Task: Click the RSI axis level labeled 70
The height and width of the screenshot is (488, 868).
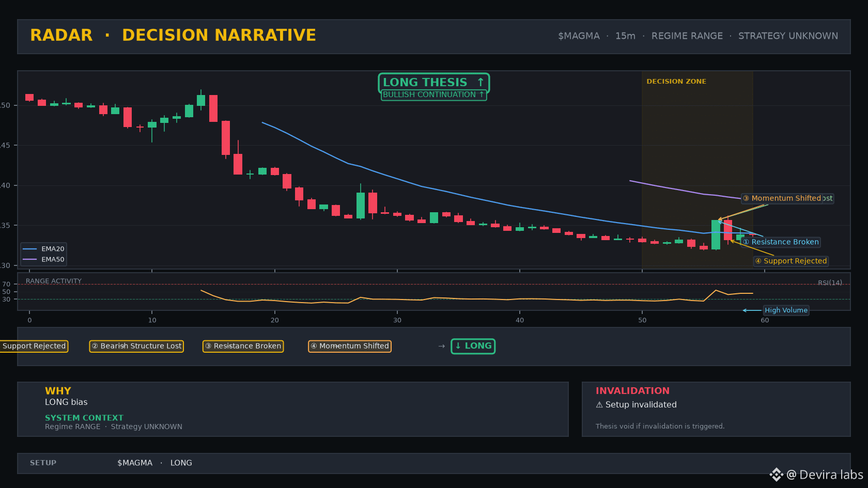Action: (x=6, y=284)
